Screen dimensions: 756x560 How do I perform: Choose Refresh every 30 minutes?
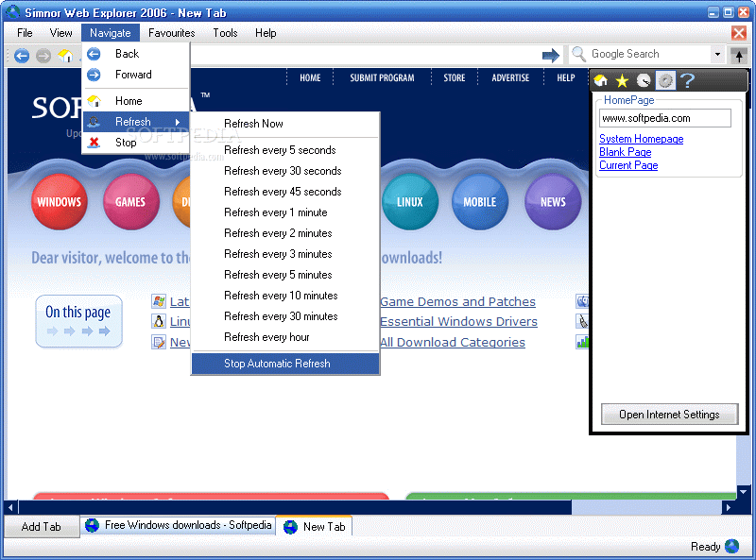pyautogui.click(x=285, y=316)
